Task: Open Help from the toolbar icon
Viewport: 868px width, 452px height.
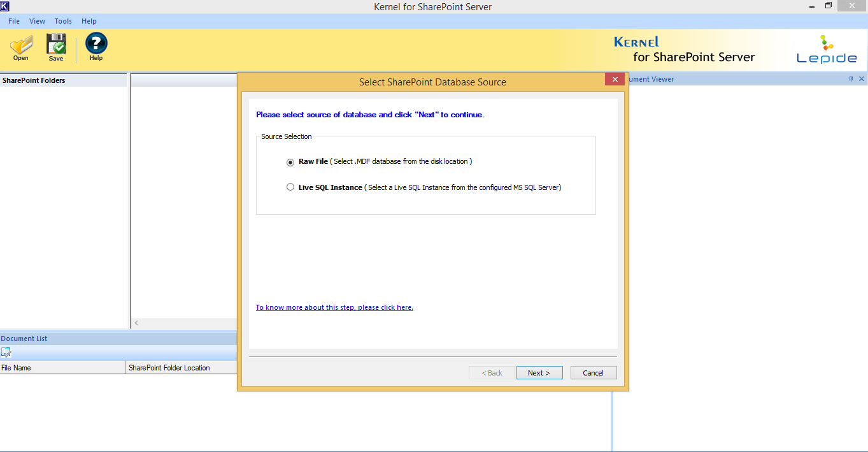Action: (96, 48)
